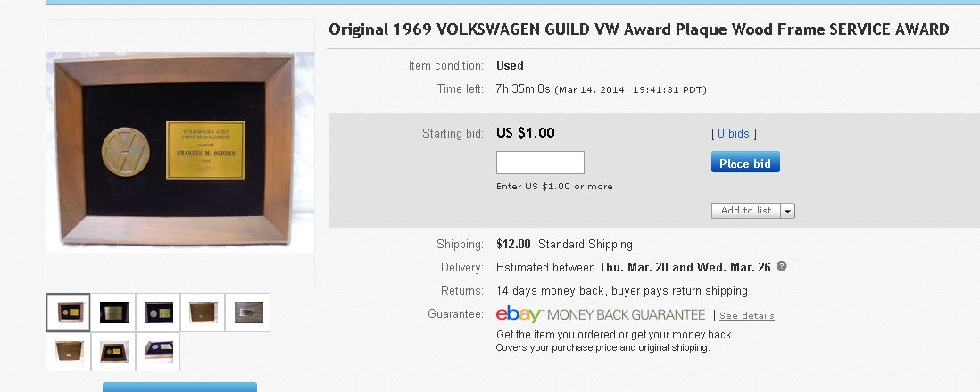This screenshot has width=980, height=392.
Task: Select the first thumbnail showing the framed plaque front
Action: click(x=68, y=313)
